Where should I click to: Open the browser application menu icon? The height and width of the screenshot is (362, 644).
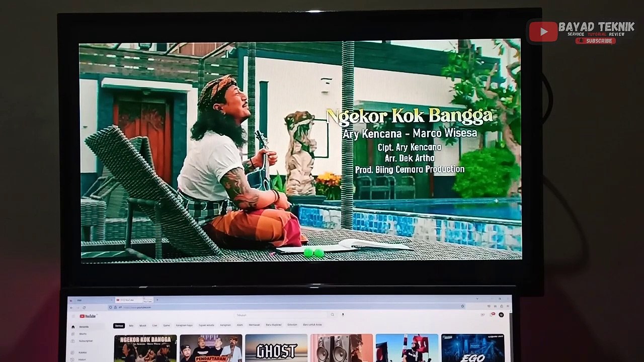pos(507,306)
